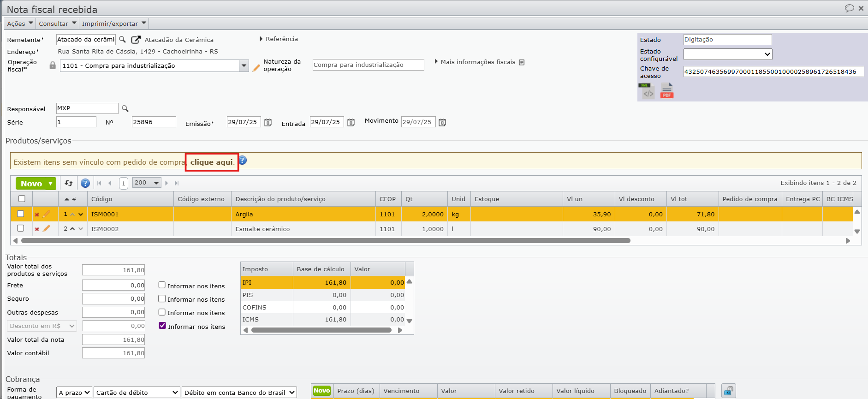The height and width of the screenshot is (399, 868).
Task: Search for a Remetente with the magnifier
Action: (122, 40)
